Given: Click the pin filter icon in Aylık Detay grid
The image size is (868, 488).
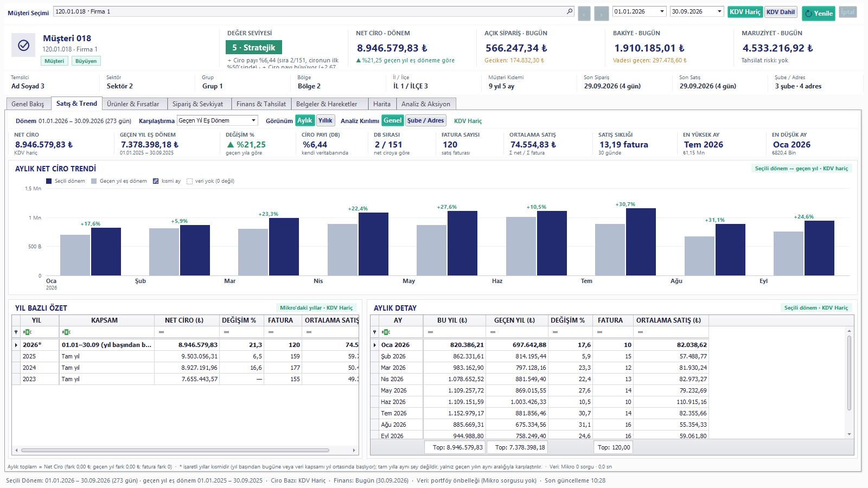Looking at the screenshot, I should pyautogui.click(x=374, y=332).
